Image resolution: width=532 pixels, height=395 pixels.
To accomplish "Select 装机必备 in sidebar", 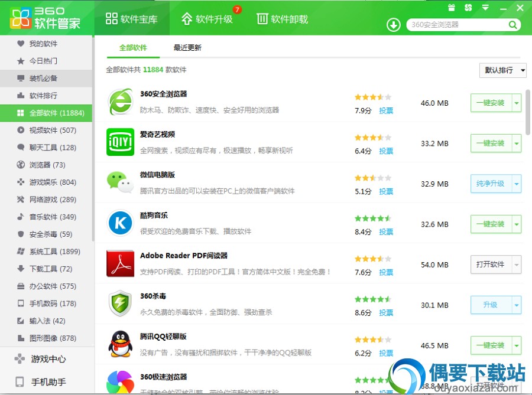I will click(46, 79).
